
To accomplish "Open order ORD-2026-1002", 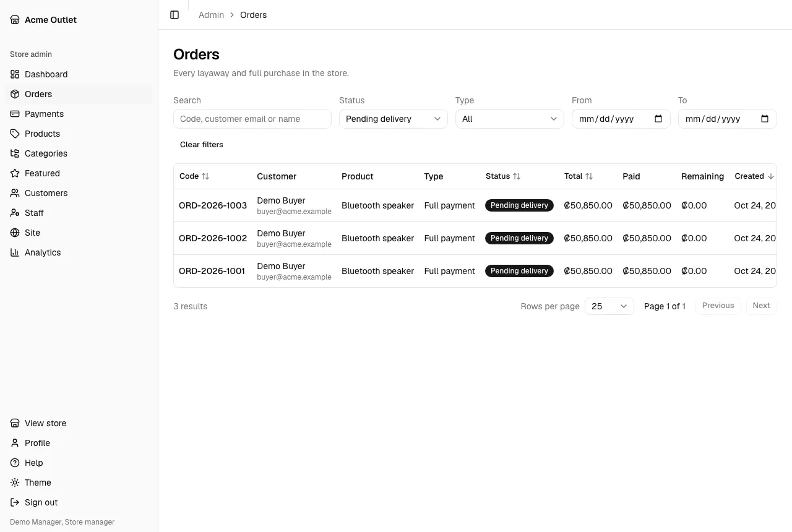I will point(213,238).
